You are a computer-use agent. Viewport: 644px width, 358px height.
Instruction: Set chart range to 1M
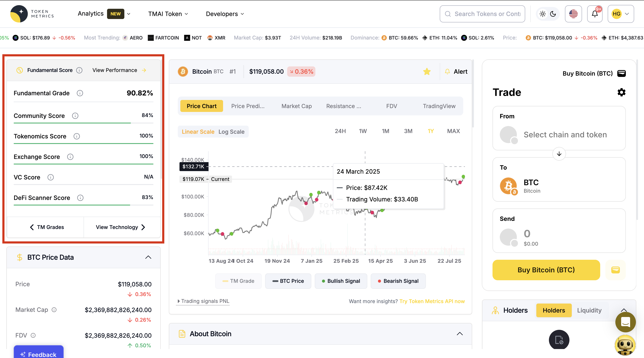coord(385,131)
